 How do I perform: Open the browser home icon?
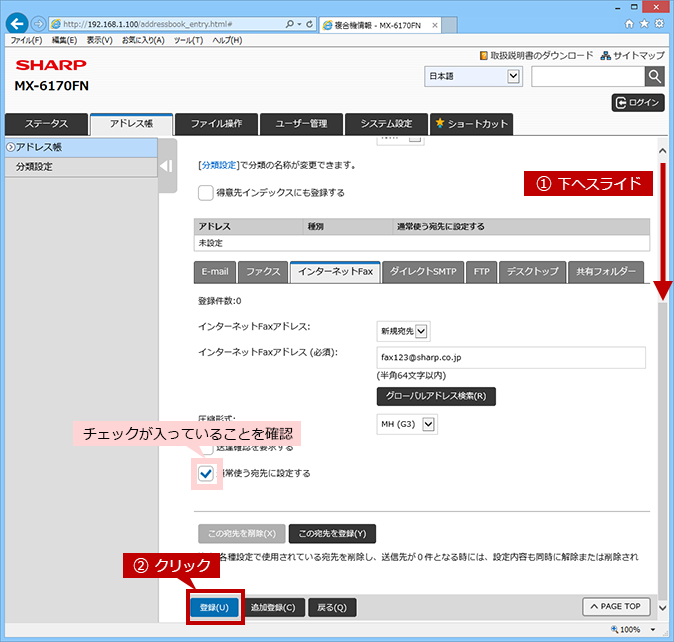coord(629,24)
